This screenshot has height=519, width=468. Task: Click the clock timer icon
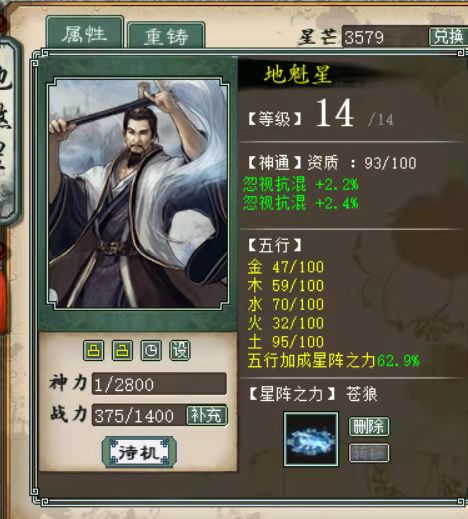click(151, 350)
